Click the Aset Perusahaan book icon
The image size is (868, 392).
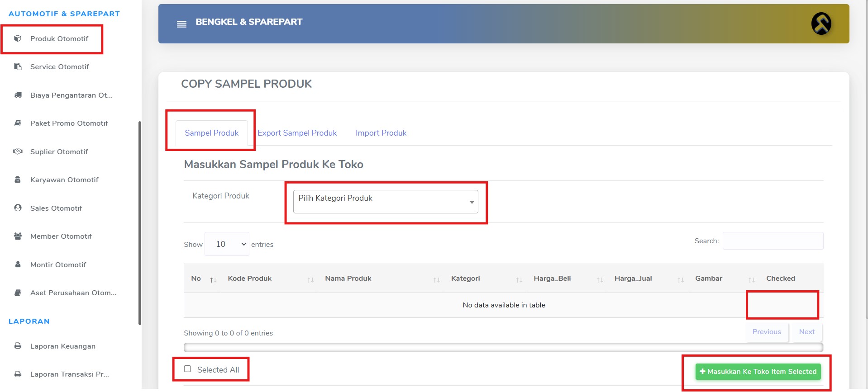[18, 293]
